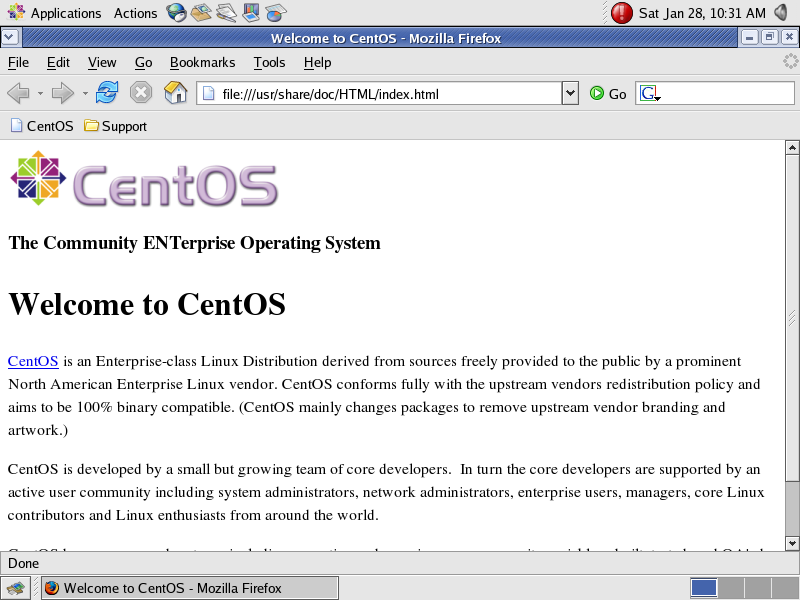Open the URL history dropdown arrow
800x600 pixels.
pos(570,93)
